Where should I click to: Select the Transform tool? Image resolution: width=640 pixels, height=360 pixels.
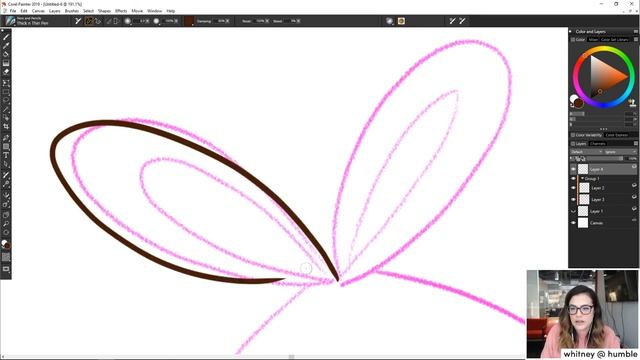tap(6, 83)
